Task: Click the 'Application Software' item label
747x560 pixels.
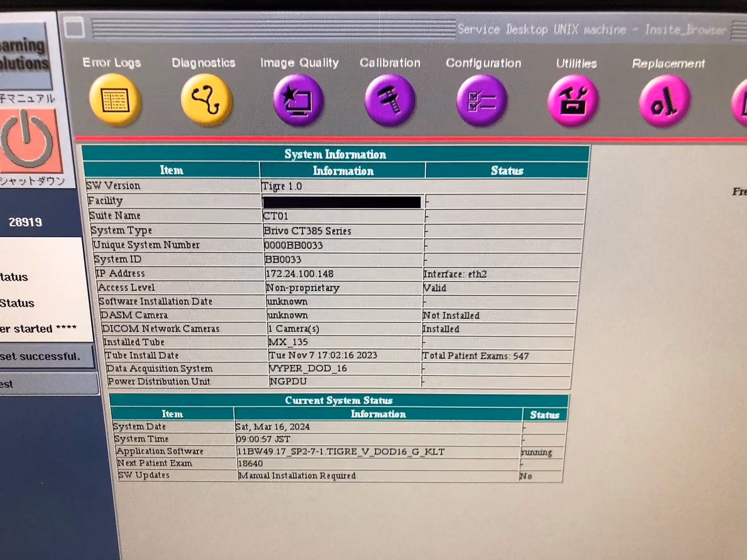Action: (160, 451)
